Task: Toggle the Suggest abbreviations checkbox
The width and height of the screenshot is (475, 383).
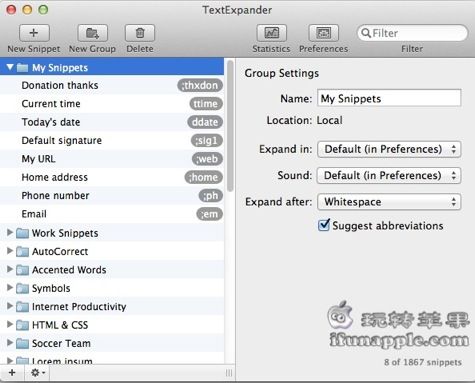Action: coord(324,225)
